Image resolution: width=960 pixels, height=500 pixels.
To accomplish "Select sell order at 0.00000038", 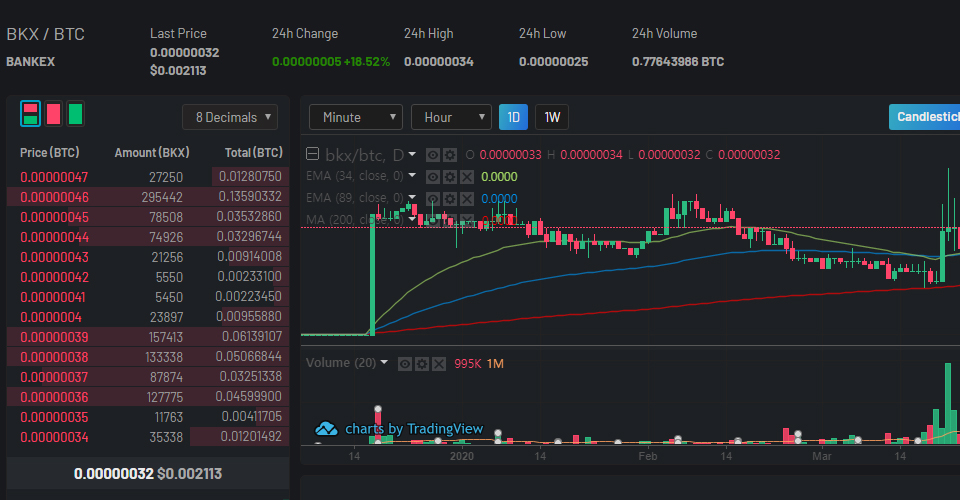I will coord(148,357).
